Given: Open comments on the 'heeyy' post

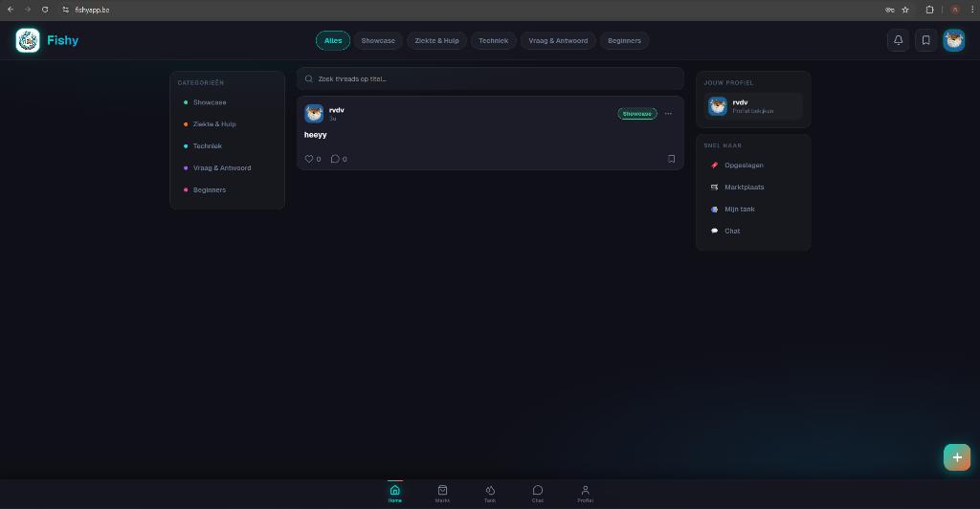Looking at the screenshot, I should 335,159.
